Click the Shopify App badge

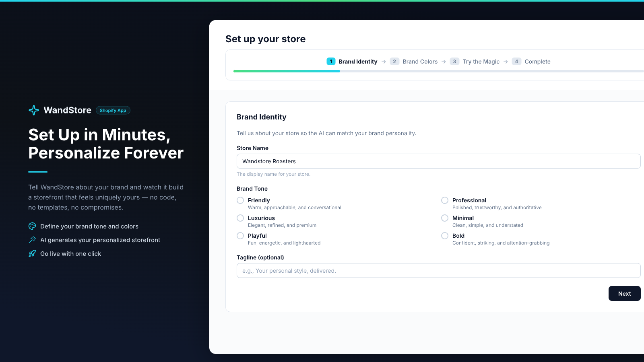[113, 111]
